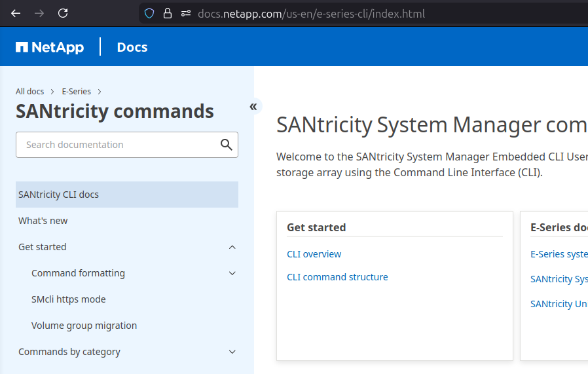Click the browser forward arrow
Viewport: 588px width, 374px height.
tap(39, 14)
